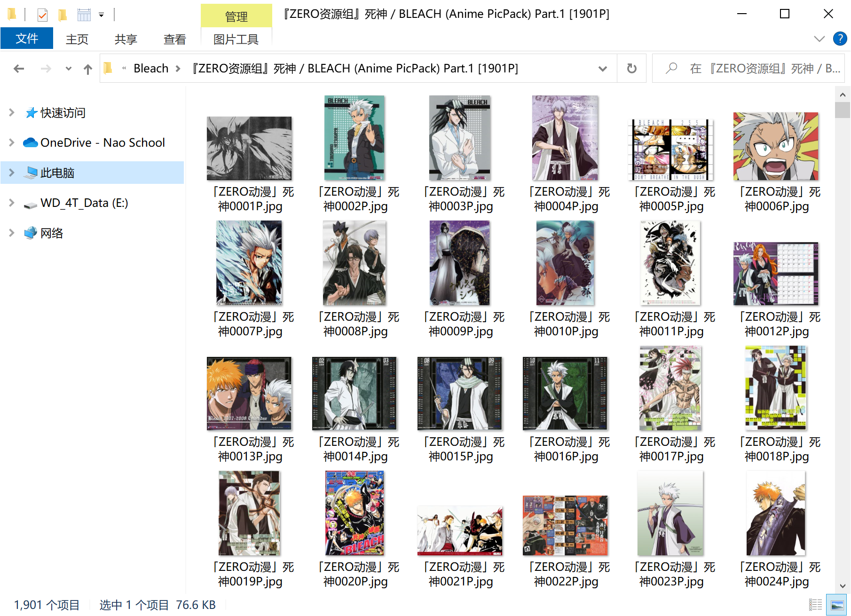Open the Customize Quick Access Toolbar dropdown arrow
Image resolution: width=851 pixels, height=616 pixels.
(101, 15)
